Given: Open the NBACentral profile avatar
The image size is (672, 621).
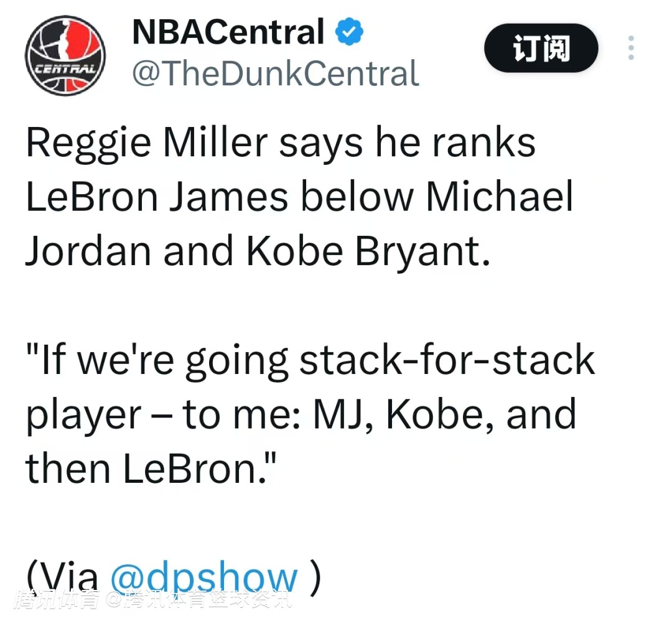Looking at the screenshot, I should 65,56.
